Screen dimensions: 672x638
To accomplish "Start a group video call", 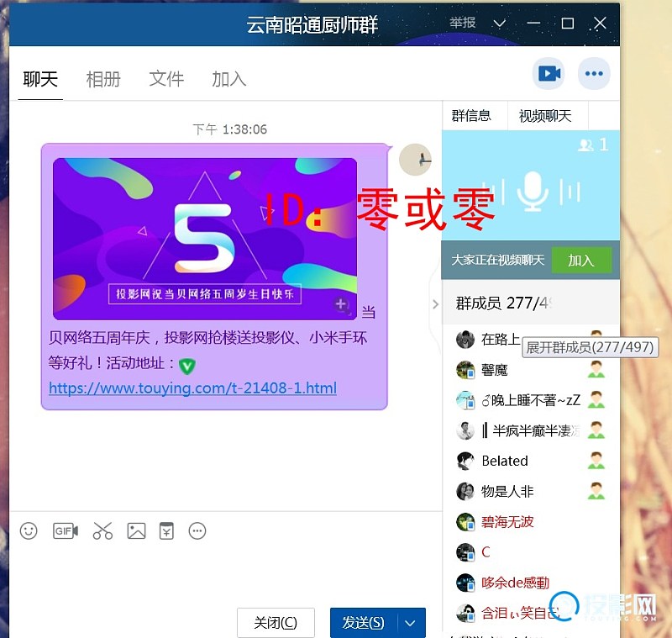I will (x=549, y=73).
